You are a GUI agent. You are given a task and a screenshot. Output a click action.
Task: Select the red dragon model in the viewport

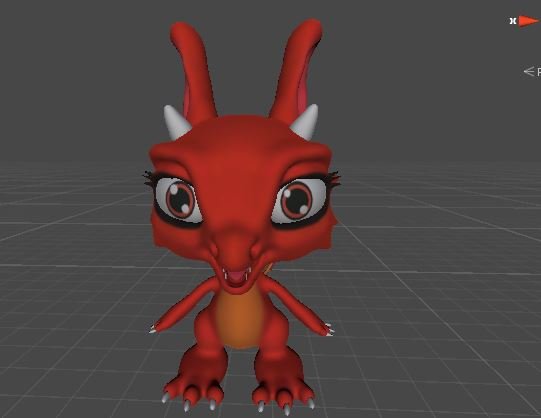(242, 216)
